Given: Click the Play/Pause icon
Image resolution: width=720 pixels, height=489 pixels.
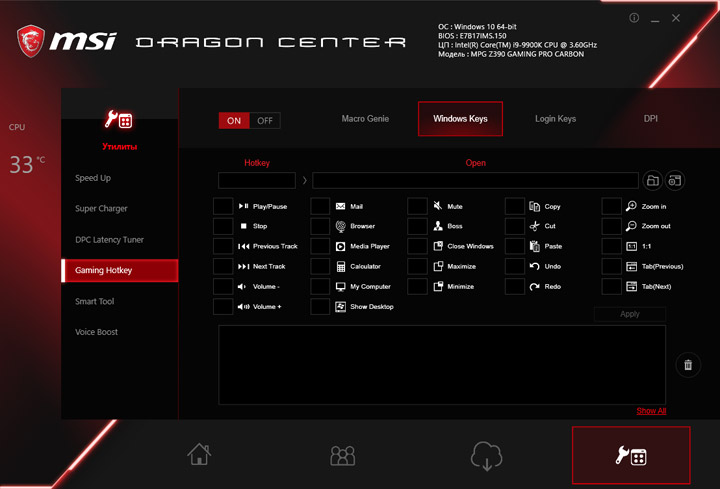Looking at the screenshot, I should pyautogui.click(x=243, y=206).
